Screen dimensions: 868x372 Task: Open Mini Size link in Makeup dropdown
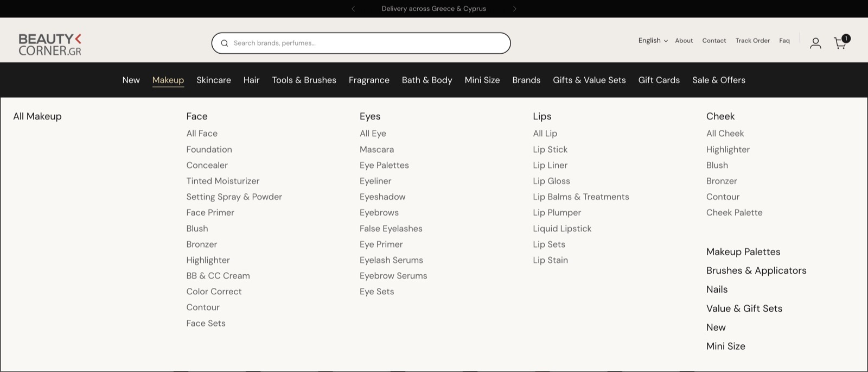tap(726, 346)
